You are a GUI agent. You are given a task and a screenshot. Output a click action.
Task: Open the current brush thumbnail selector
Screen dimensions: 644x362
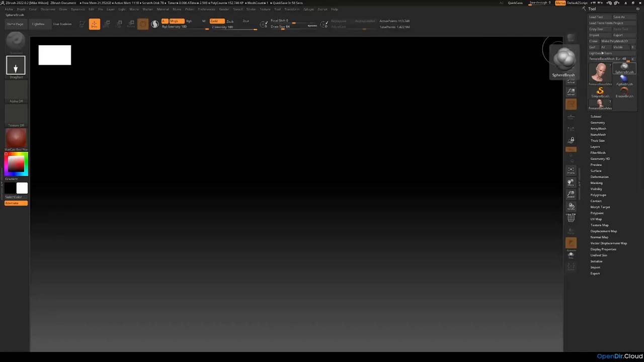click(16, 42)
